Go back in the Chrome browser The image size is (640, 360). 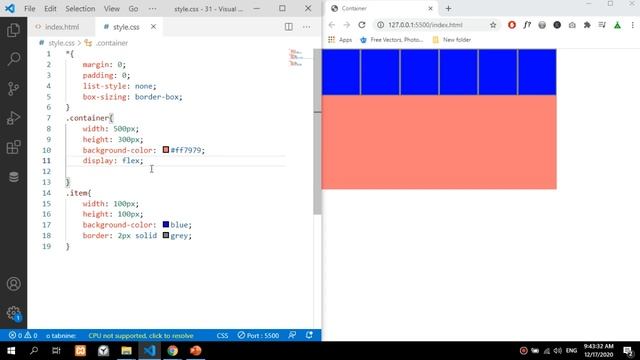click(x=331, y=25)
